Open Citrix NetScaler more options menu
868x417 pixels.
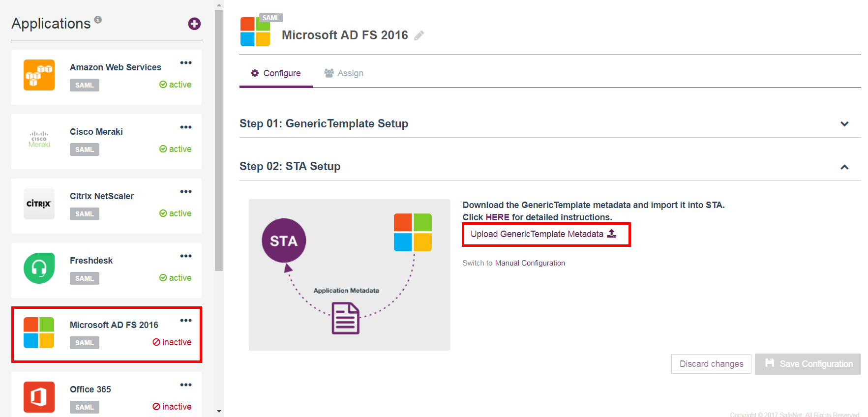coord(186,191)
